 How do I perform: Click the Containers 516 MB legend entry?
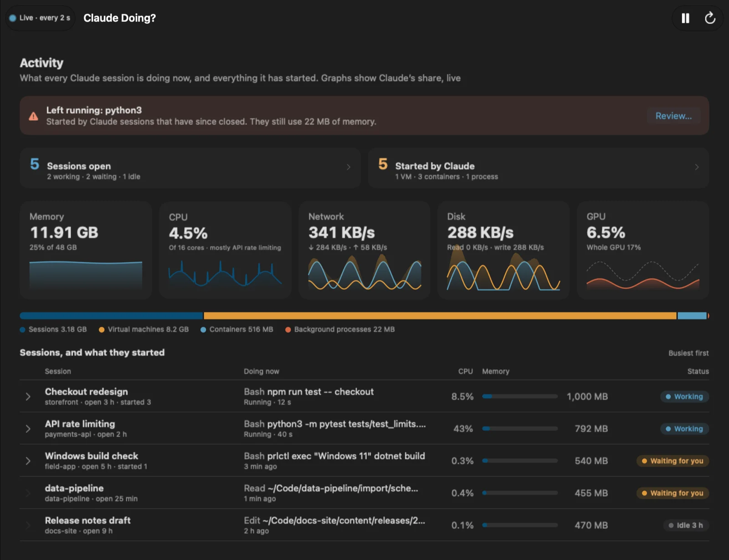[237, 329]
